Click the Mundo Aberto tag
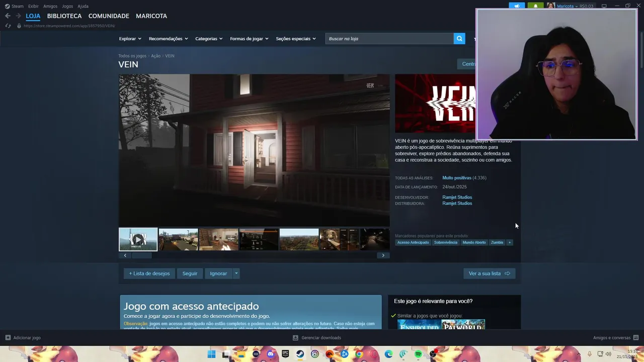644x362 pixels. [474, 242]
